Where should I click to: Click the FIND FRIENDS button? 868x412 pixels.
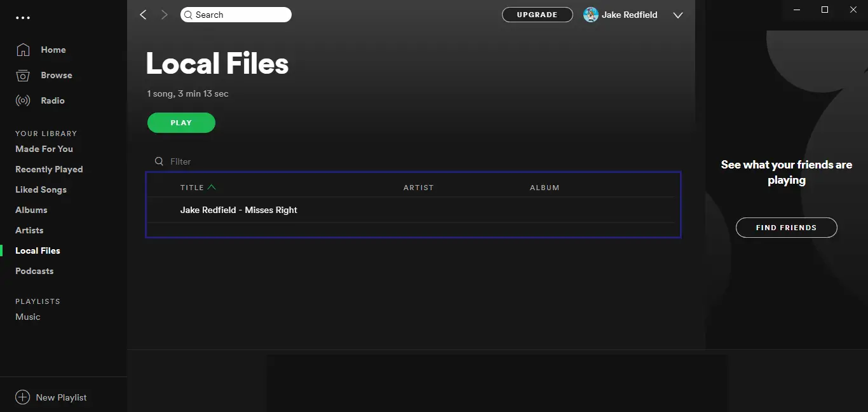[x=786, y=227]
